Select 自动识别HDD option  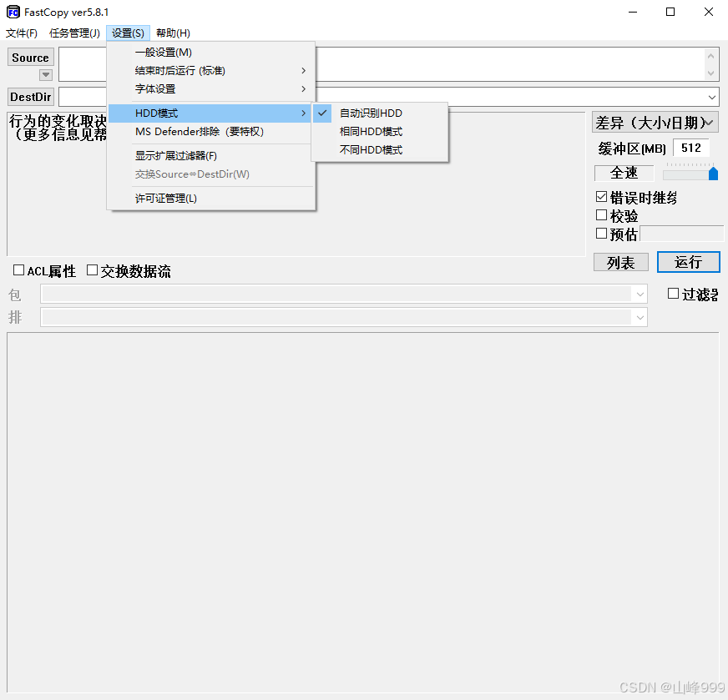380,113
